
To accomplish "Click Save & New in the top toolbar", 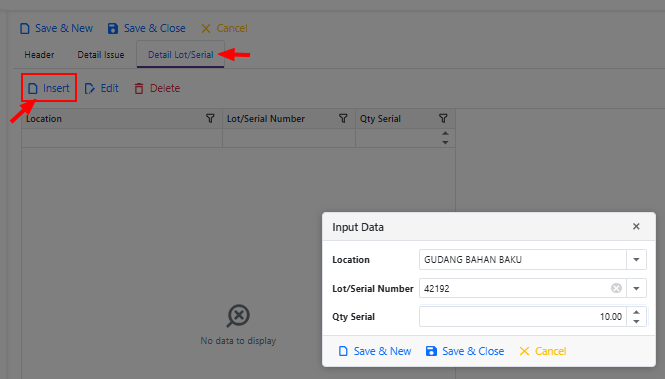I will [56, 28].
